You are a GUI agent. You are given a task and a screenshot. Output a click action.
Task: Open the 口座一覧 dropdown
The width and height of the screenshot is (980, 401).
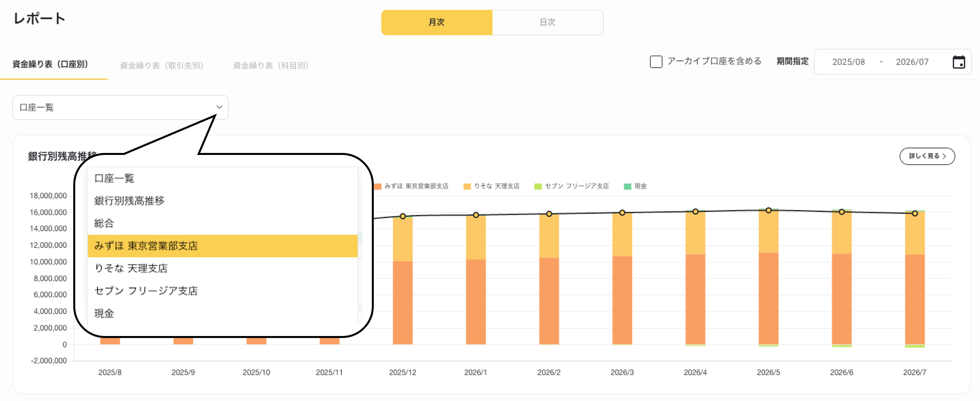pos(120,107)
